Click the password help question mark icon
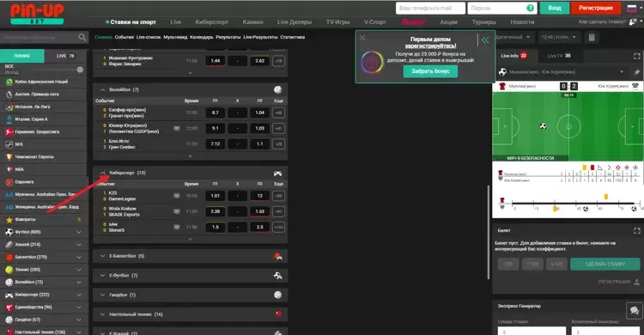The image size is (644, 335). tap(531, 8)
